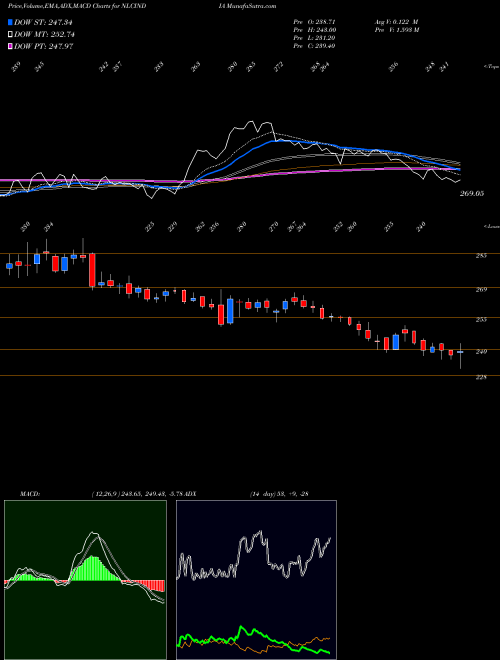500x660 pixels.
Task: Click the 269.05 value beside EMA chart
Action: pyautogui.click(x=472, y=193)
